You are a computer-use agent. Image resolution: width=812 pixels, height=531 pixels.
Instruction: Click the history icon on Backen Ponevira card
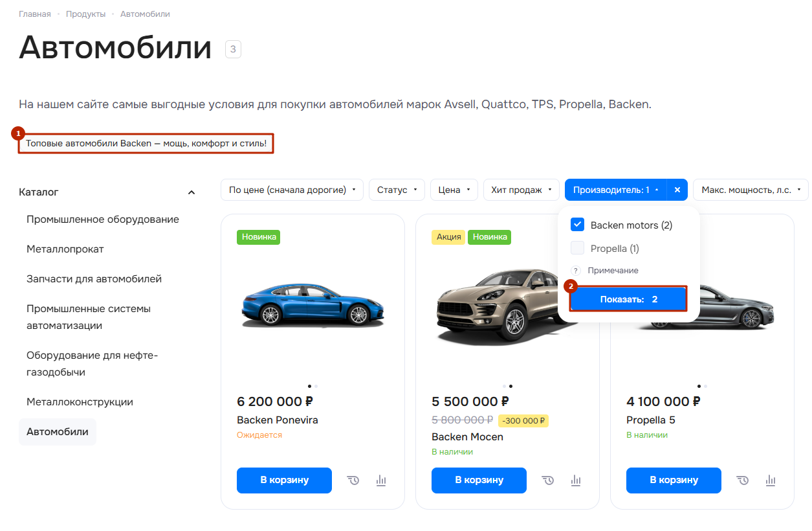tap(353, 480)
